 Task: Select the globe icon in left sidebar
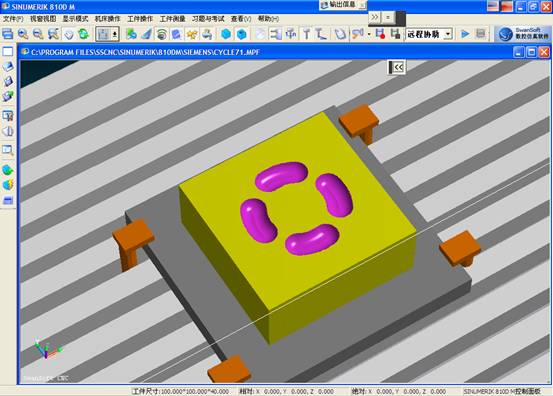click(x=8, y=170)
